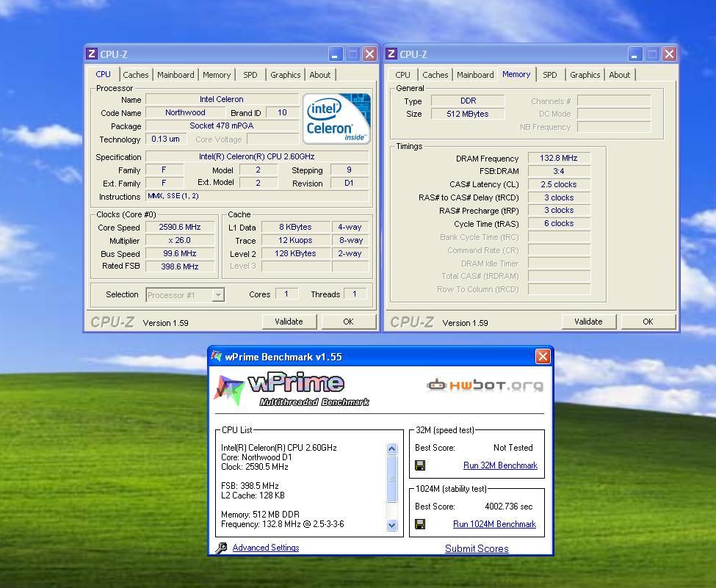Click OK in left CPU-Z window
Screen dimensions: 716x588
[x=348, y=322]
